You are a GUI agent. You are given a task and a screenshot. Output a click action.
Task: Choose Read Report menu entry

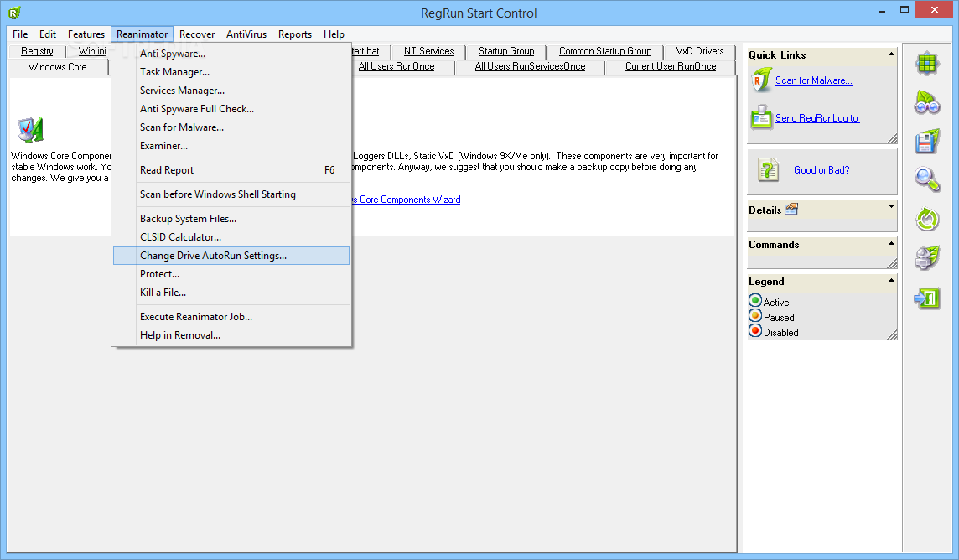pos(231,170)
